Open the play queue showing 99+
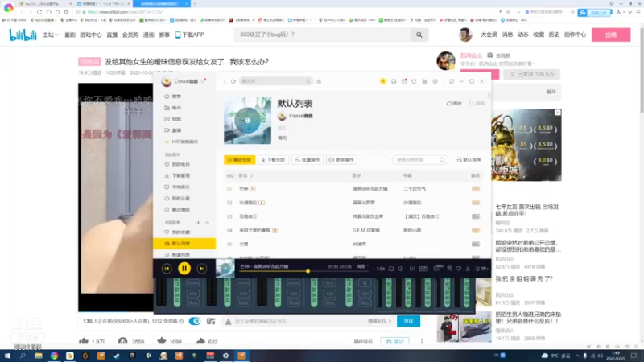 [x=481, y=269]
